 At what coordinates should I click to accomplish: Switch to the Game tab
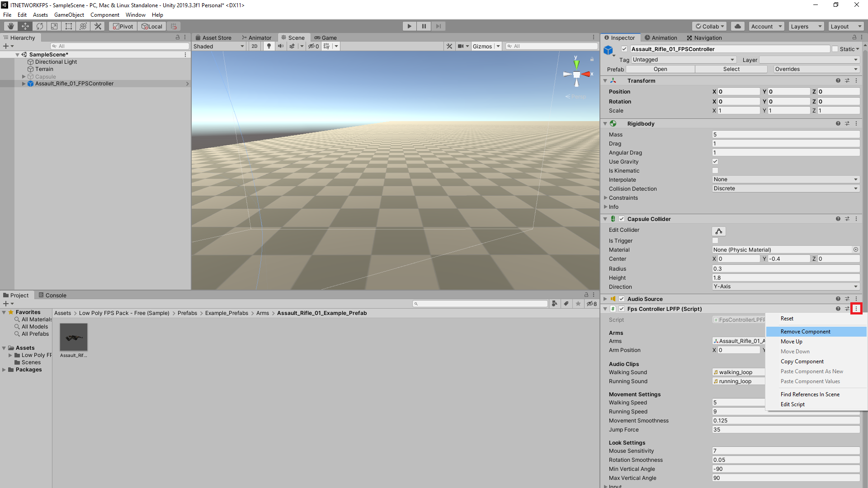pyautogui.click(x=325, y=38)
